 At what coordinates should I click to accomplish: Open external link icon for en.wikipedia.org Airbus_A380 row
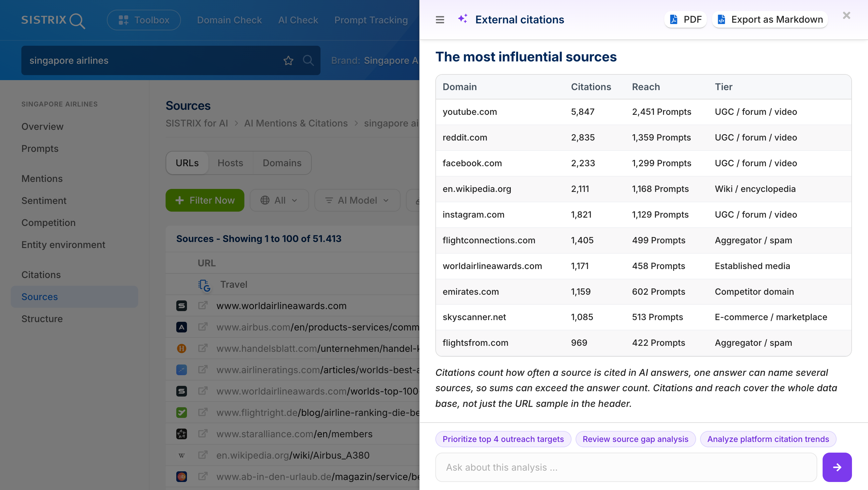point(203,455)
